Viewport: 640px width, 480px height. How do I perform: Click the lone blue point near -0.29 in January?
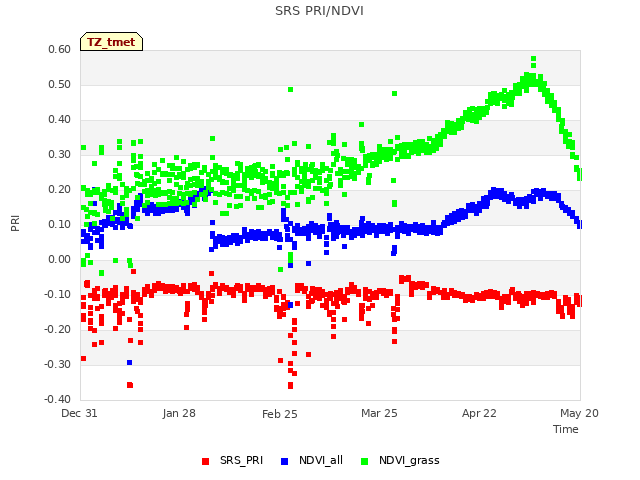click(x=130, y=362)
